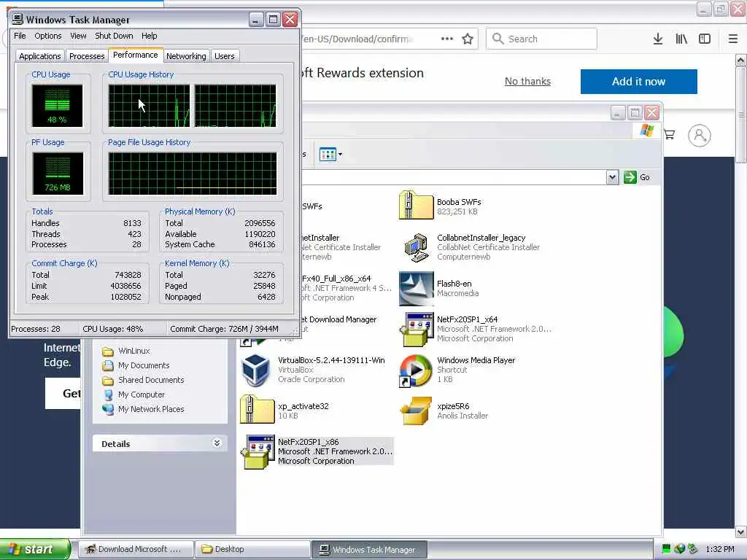Switch to Download Microsoft taskbar button
747x560 pixels.
[136, 549]
